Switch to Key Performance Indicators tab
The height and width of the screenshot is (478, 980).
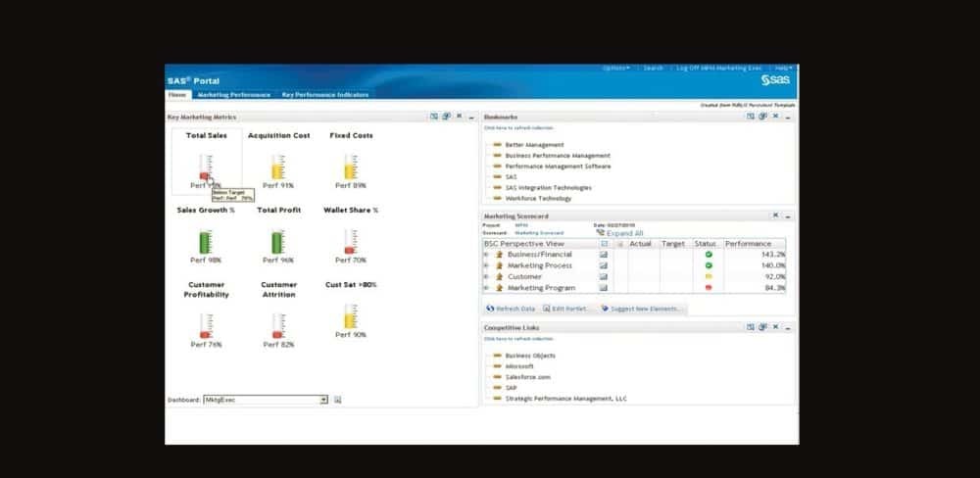click(325, 95)
